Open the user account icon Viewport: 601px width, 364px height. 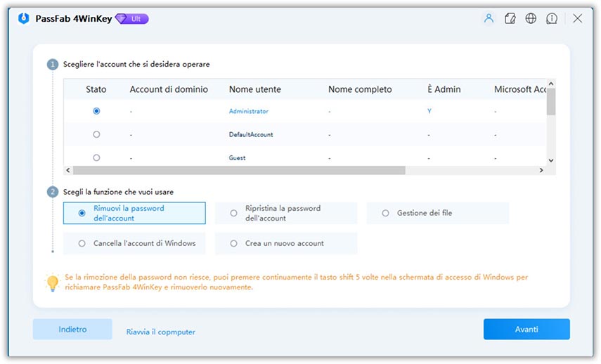click(x=489, y=18)
